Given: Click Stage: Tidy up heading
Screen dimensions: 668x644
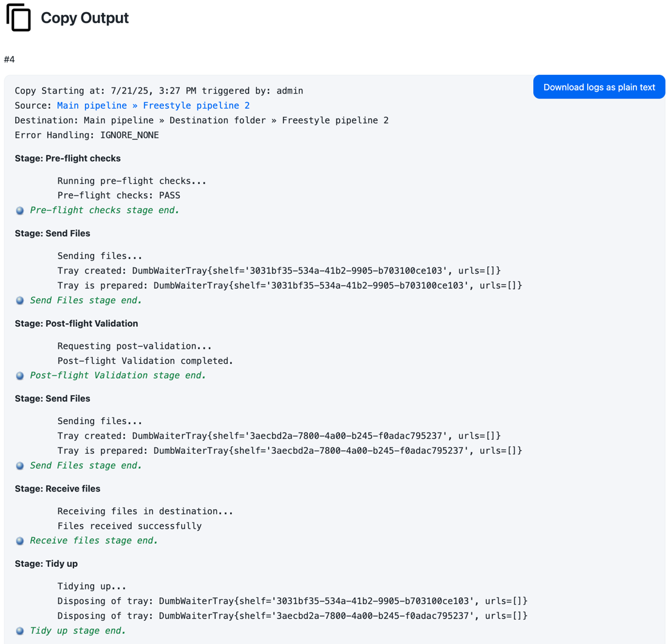Looking at the screenshot, I should (46, 564).
